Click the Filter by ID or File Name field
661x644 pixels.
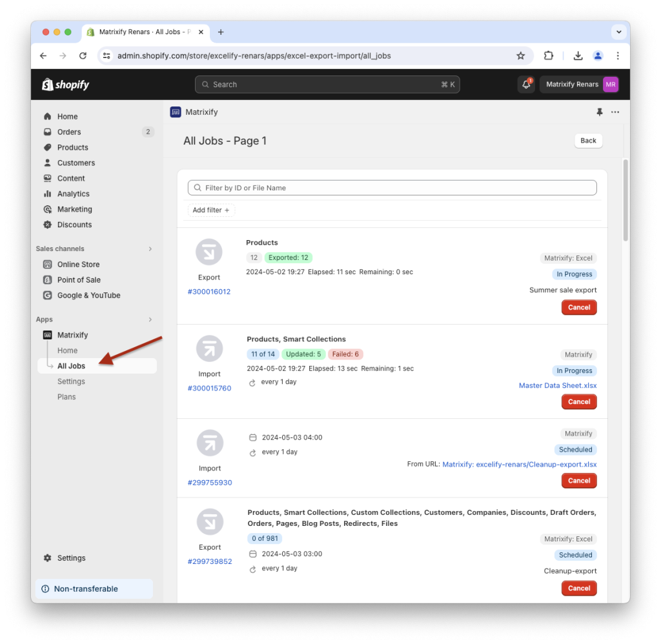pyautogui.click(x=392, y=187)
